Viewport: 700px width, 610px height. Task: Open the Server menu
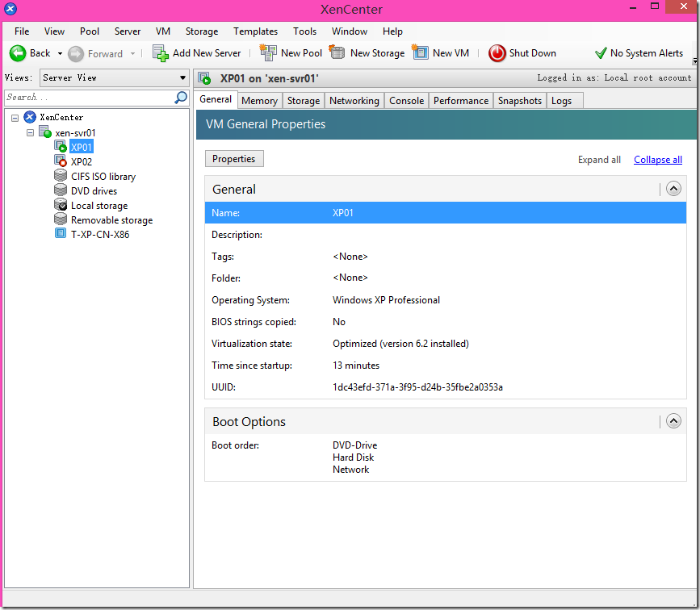click(128, 31)
